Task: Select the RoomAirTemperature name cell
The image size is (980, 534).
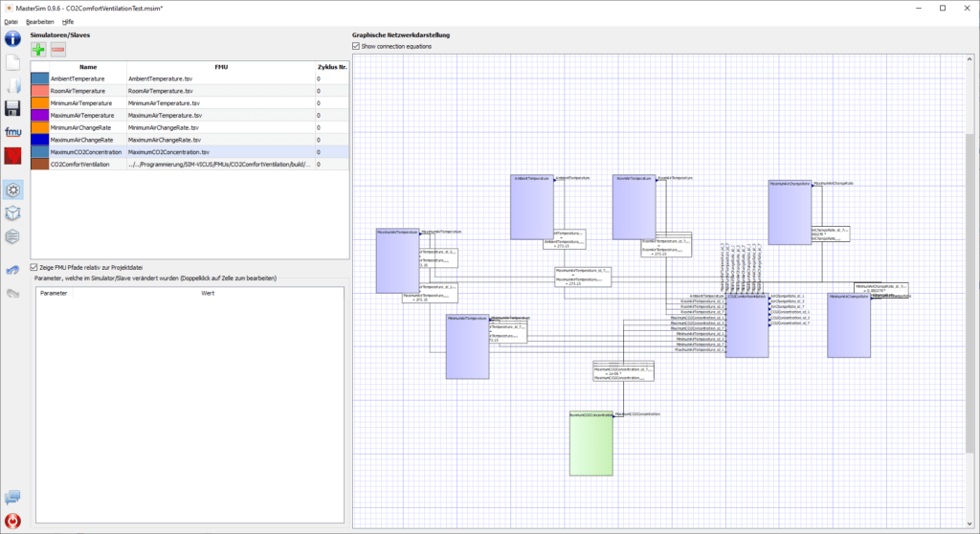Action: pyautogui.click(x=87, y=91)
